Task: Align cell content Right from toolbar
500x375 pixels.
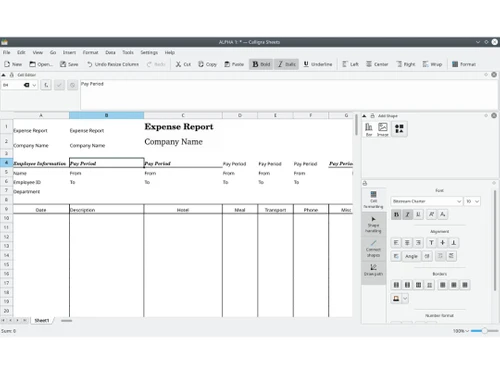Action: [x=406, y=64]
